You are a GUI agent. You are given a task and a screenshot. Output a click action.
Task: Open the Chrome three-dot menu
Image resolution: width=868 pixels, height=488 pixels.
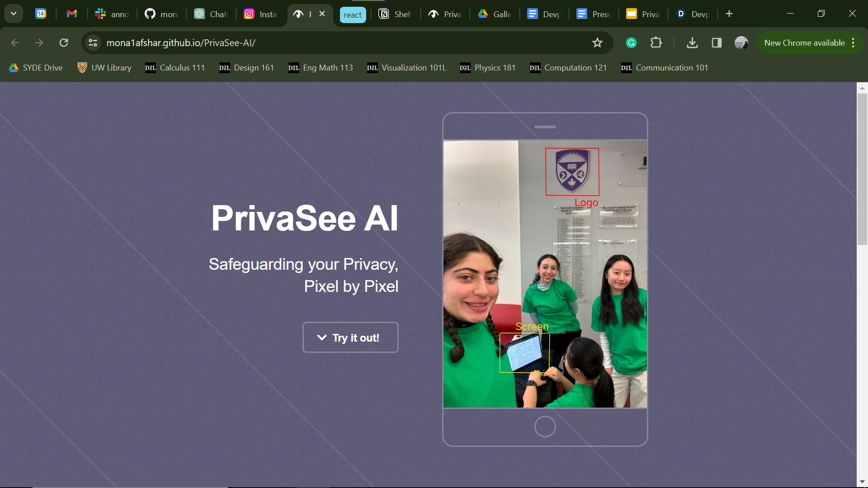click(x=853, y=43)
